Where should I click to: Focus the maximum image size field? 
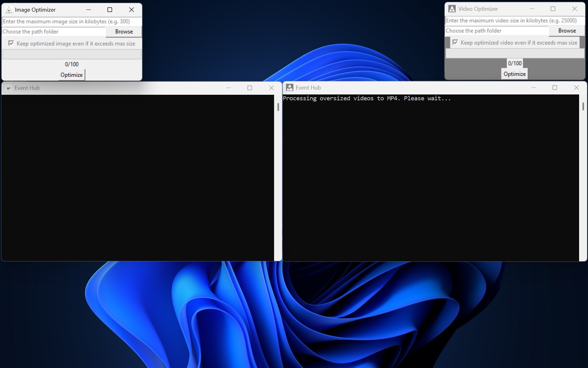tap(72, 21)
